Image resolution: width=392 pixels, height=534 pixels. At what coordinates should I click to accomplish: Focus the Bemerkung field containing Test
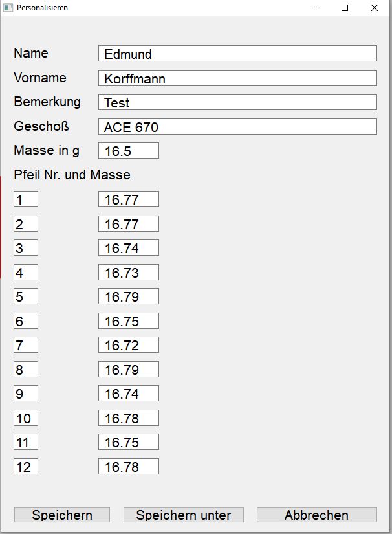pos(237,102)
